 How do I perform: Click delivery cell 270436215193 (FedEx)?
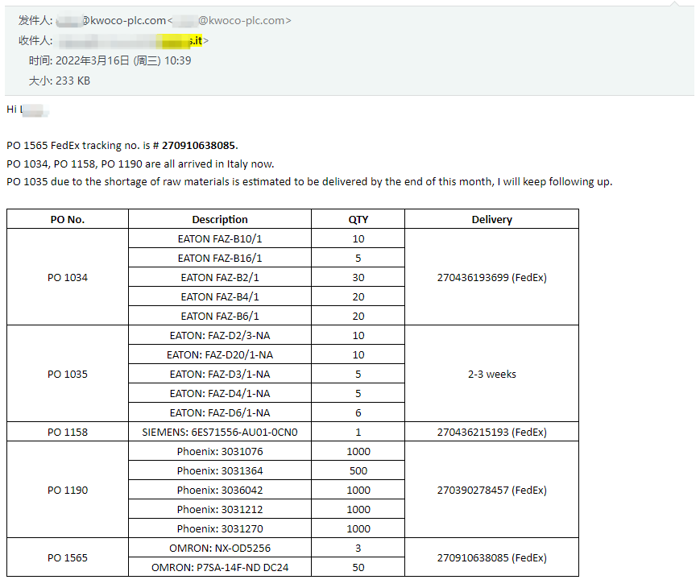tap(491, 433)
